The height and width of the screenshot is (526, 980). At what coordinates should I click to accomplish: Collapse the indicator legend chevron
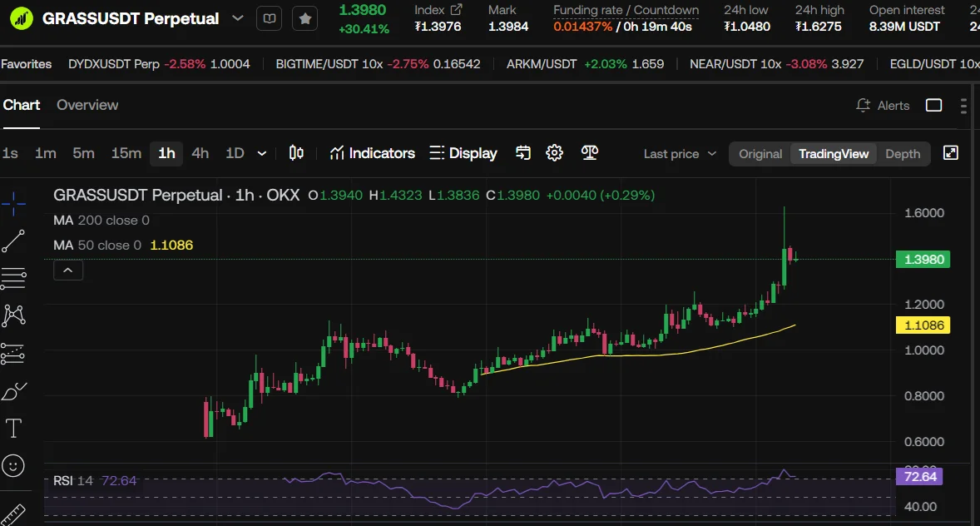68,270
